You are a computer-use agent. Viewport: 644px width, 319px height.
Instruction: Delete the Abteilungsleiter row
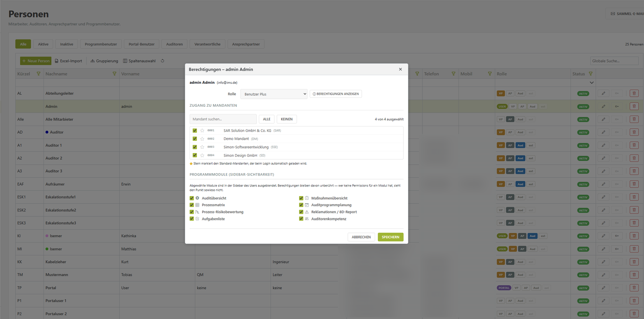634,93
